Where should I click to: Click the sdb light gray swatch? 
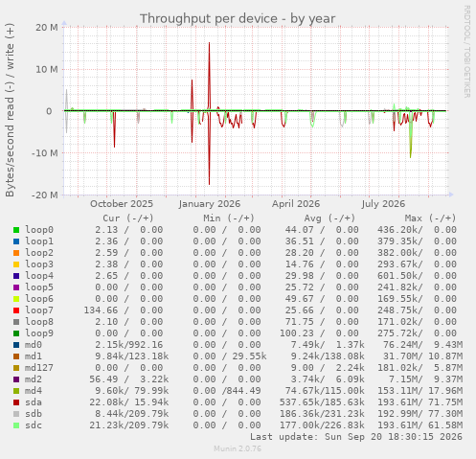[16, 414]
